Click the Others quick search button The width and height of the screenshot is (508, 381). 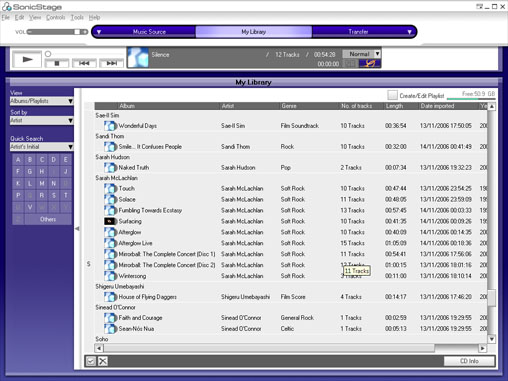pyautogui.click(x=48, y=219)
